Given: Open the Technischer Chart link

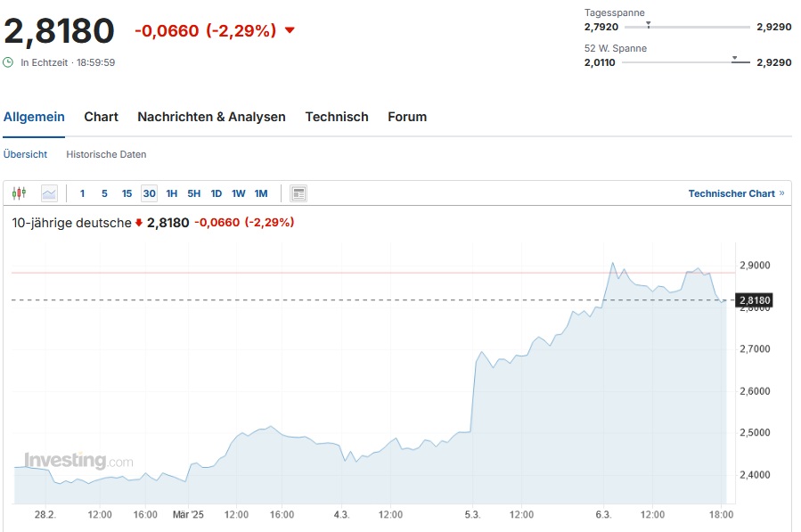Looking at the screenshot, I should point(732,193).
